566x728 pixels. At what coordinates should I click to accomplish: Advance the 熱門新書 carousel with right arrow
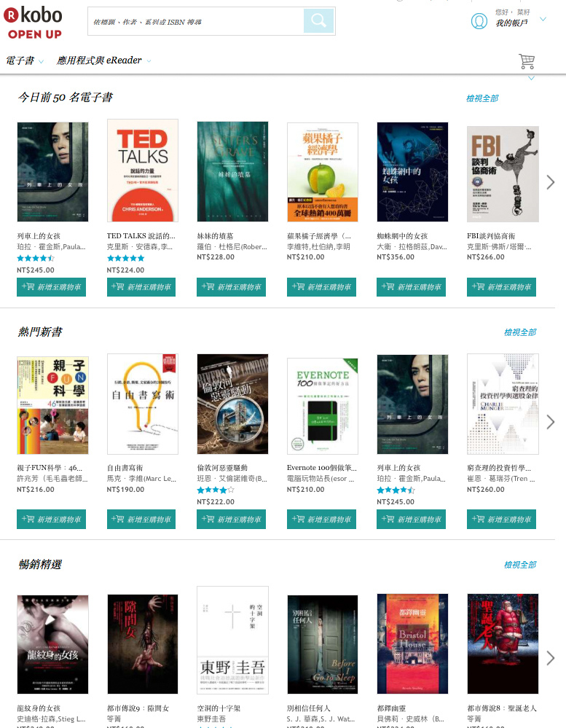(x=550, y=422)
